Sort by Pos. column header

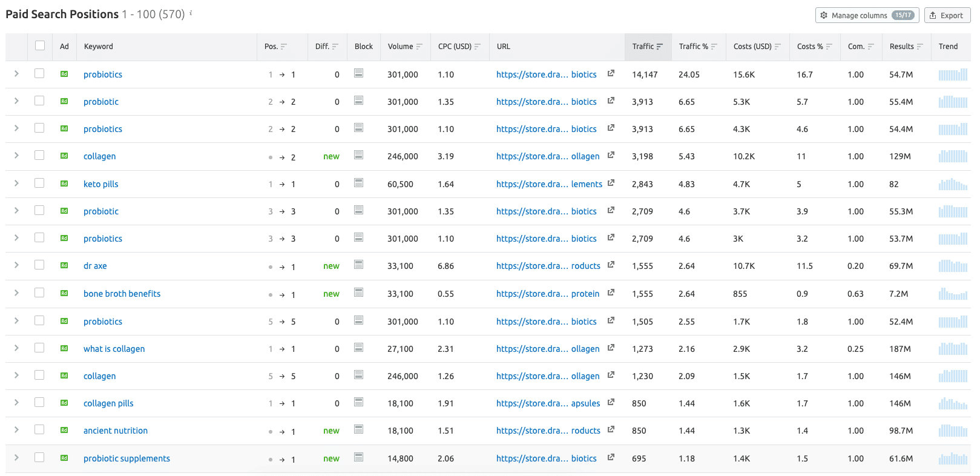tap(275, 47)
